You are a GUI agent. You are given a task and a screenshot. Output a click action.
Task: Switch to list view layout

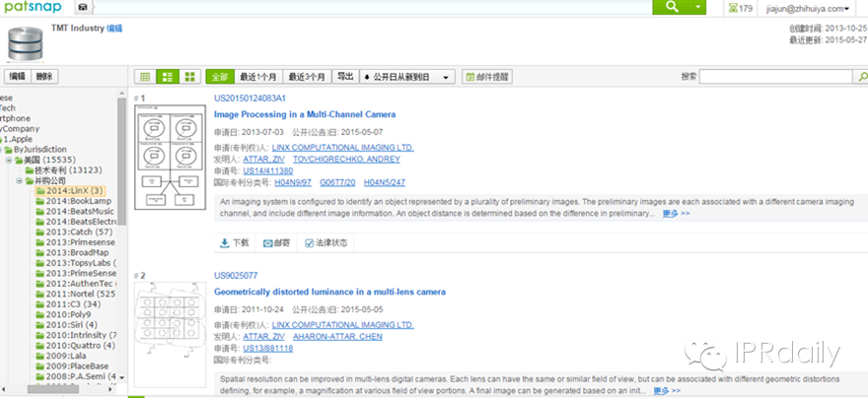167,77
